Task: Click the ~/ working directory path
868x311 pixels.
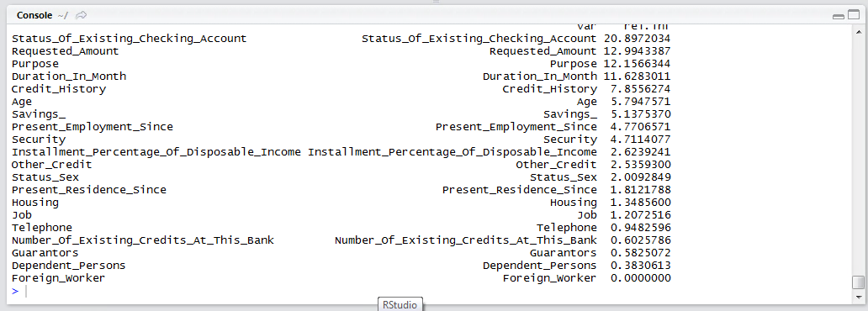Action: (62, 15)
